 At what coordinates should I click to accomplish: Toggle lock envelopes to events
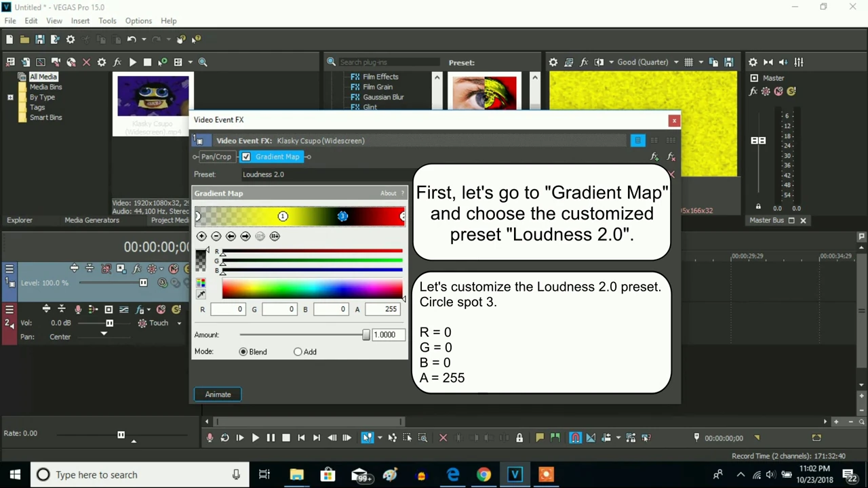631,438
